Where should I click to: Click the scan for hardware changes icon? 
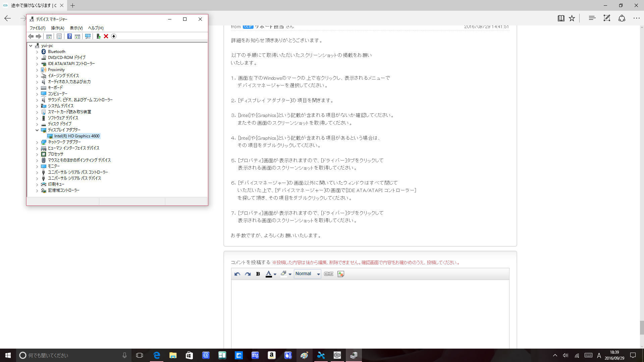tap(88, 36)
